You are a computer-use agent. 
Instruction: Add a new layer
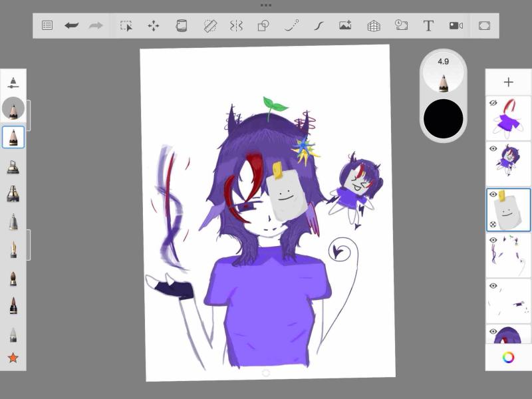click(x=508, y=82)
